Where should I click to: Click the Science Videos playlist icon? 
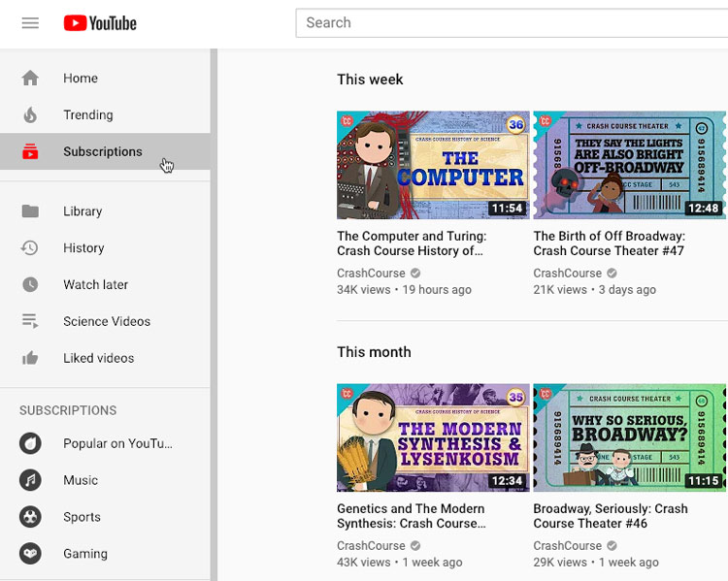point(30,321)
